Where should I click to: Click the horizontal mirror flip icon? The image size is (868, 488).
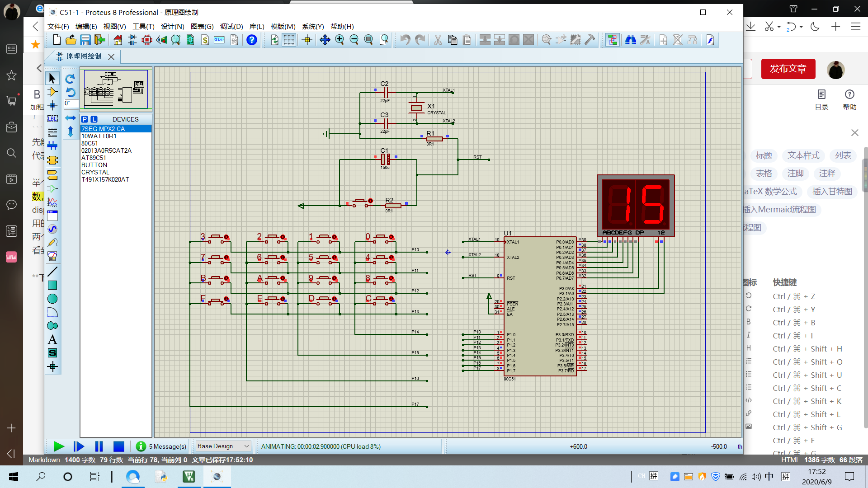click(71, 118)
